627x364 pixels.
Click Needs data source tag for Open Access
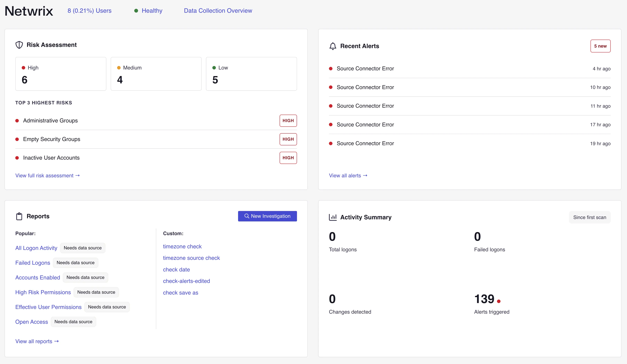[73, 322]
